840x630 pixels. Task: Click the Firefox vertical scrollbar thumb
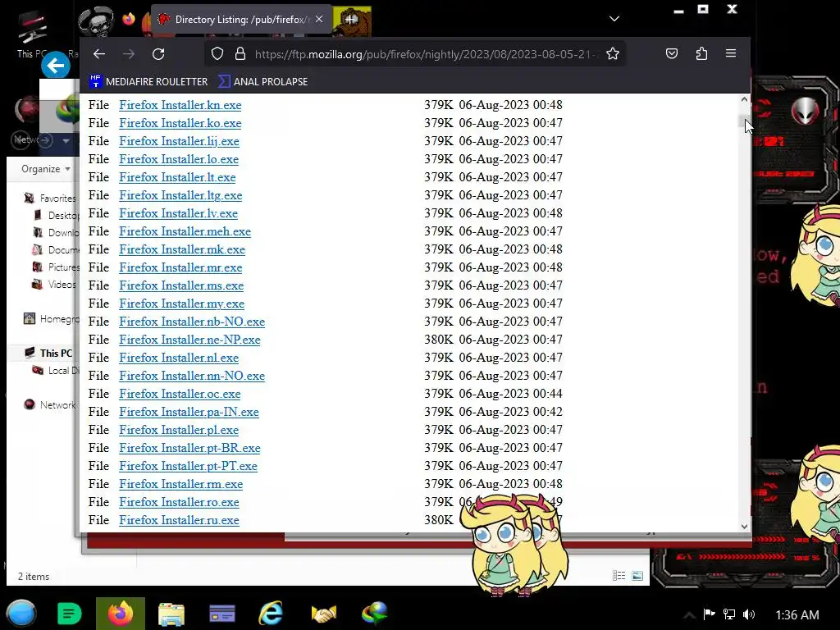tap(742, 122)
